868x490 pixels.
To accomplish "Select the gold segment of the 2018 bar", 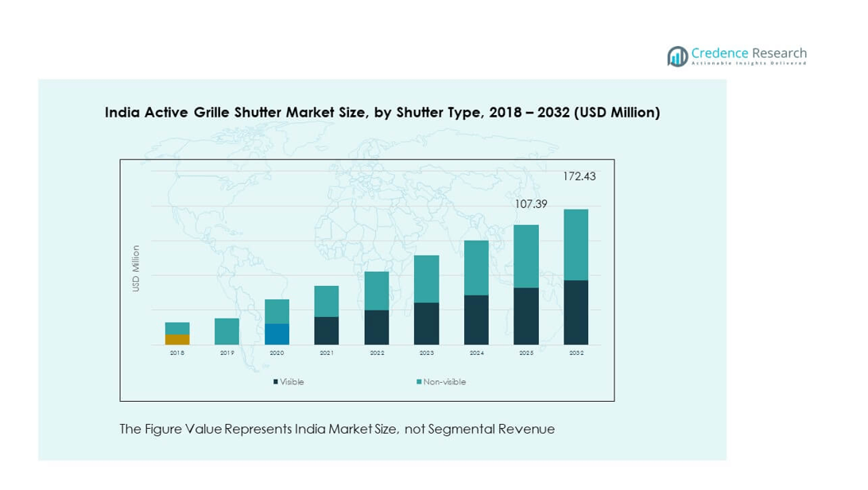I will (x=177, y=339).
